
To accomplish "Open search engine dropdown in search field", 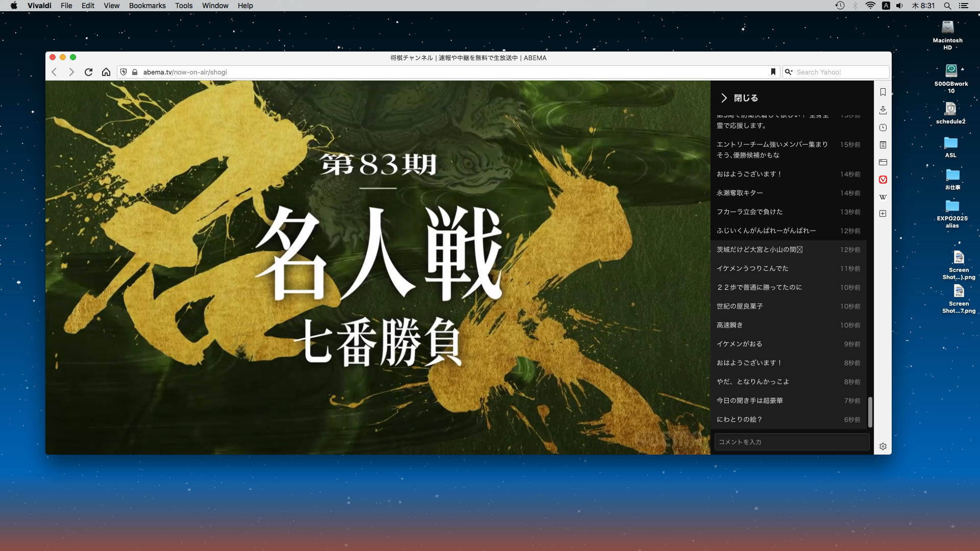I will [x=789, y=72].
